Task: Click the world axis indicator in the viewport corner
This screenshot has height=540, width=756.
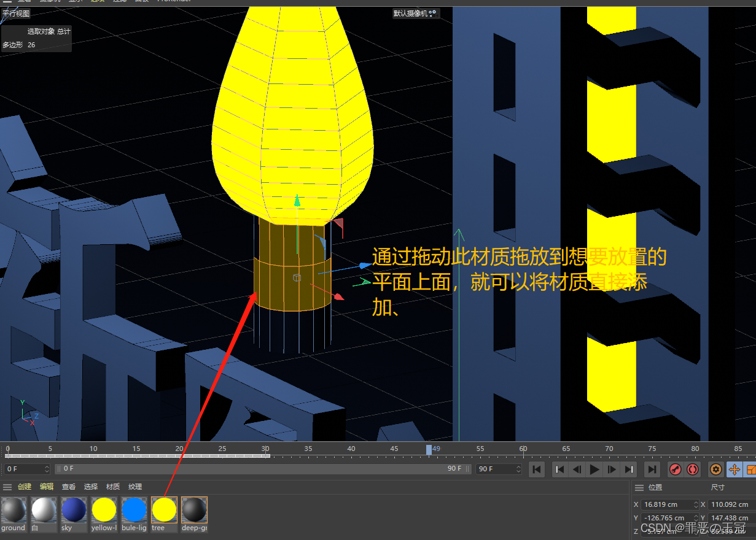Action: [29, 413]
